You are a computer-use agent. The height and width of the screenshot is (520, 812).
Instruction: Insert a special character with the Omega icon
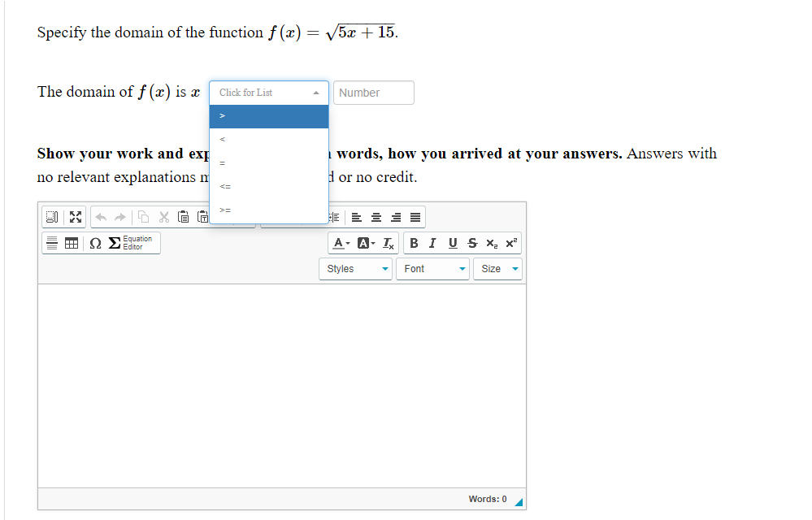coord(94,242)
